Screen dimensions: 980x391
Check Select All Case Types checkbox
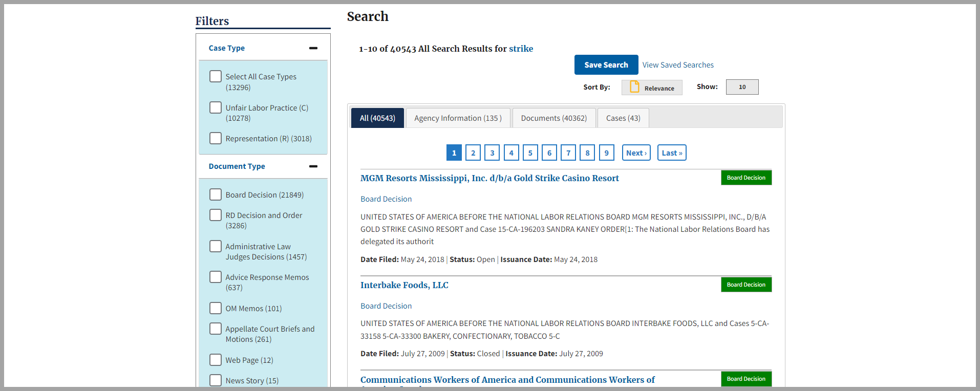pyautogui.click(x=216, y=77)
